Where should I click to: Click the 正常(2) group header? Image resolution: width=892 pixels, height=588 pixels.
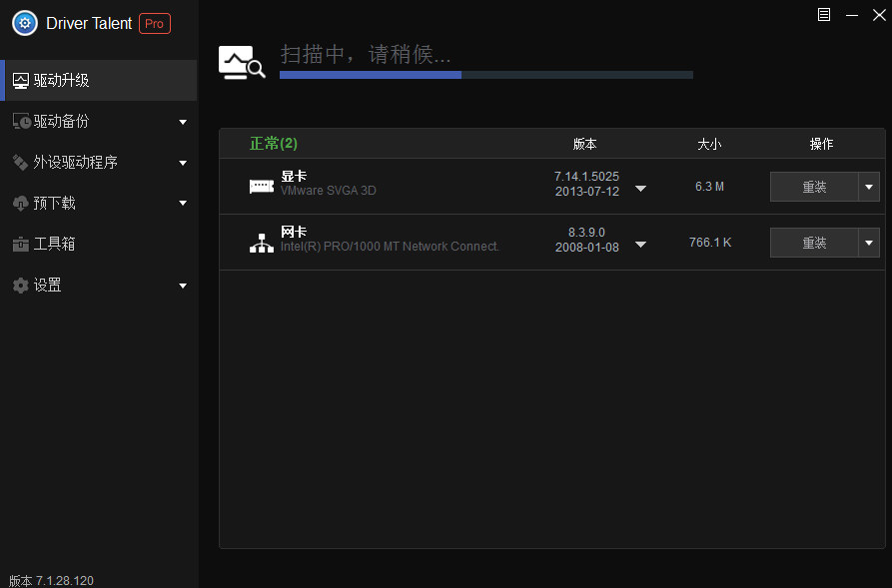(274, 144)
